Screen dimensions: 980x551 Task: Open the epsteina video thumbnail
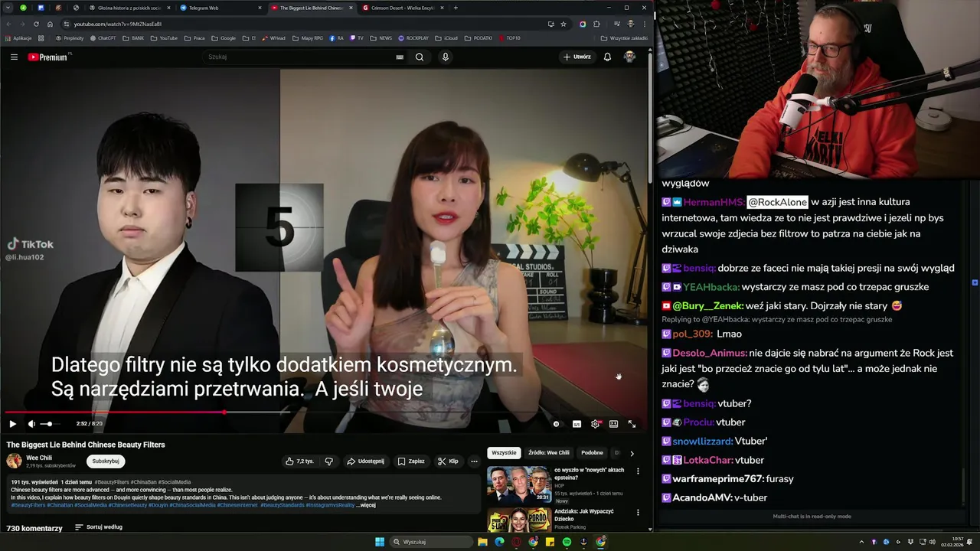(x=518, y=484)
